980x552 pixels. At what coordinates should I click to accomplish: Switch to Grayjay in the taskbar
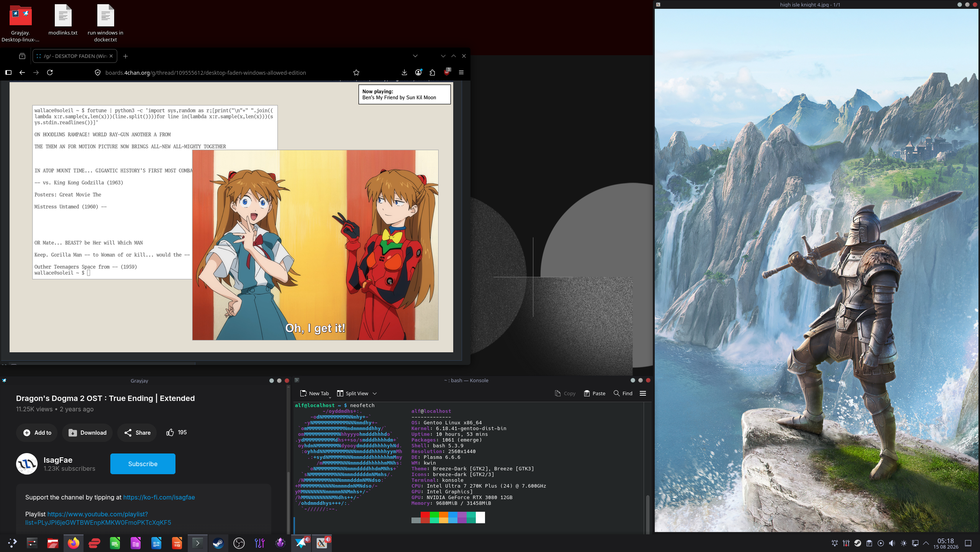pos(301,543)
